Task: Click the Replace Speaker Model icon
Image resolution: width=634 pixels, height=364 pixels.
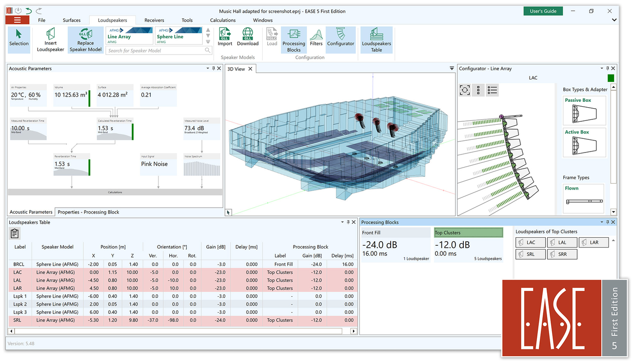Action: click(85, 39)
